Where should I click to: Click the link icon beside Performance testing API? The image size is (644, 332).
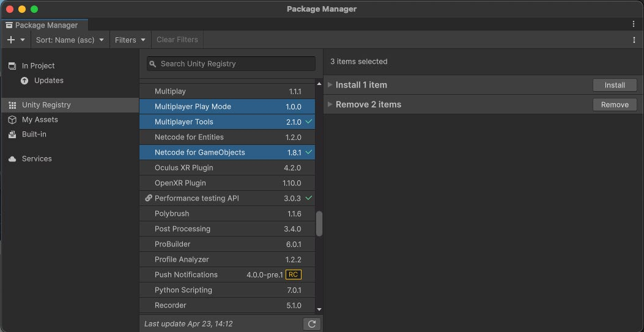point(149,198)
